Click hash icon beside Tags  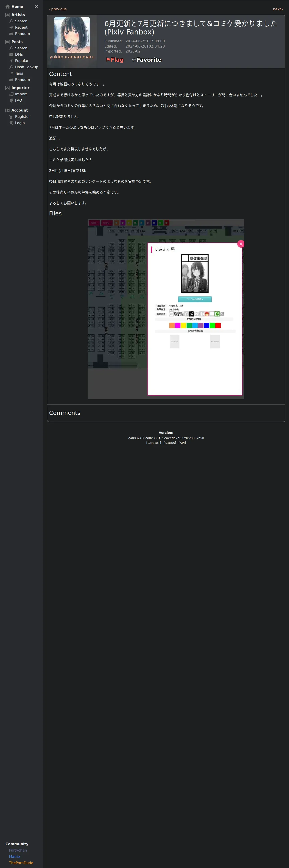coord(11,73)
